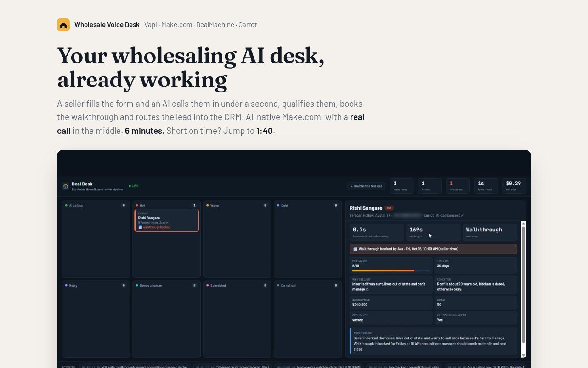
Task: Click the pink dot on Scheduled column
Action: click(x=208, y=285)
